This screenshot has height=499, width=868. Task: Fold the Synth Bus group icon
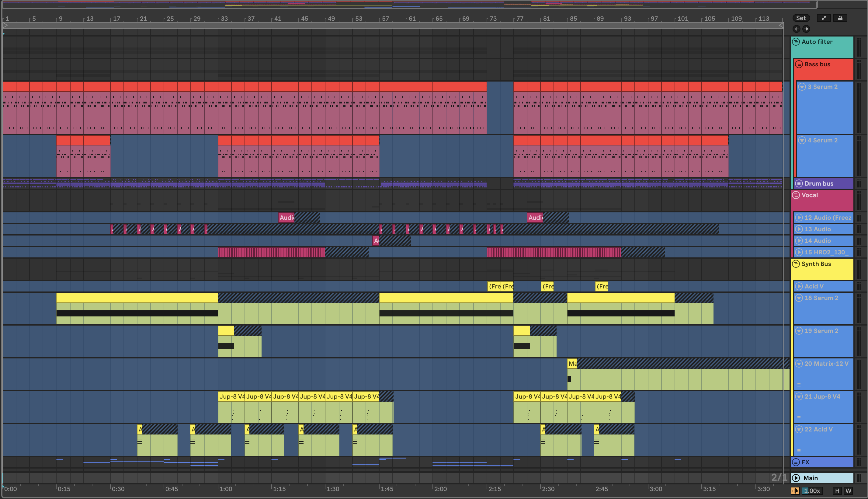tap(796, 264)
